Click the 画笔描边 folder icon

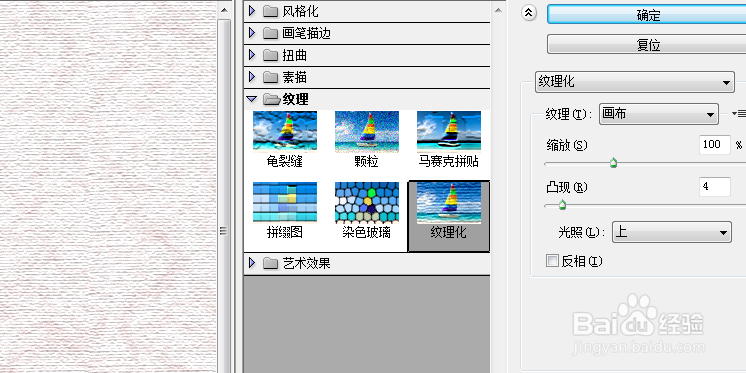click(270, 33)
